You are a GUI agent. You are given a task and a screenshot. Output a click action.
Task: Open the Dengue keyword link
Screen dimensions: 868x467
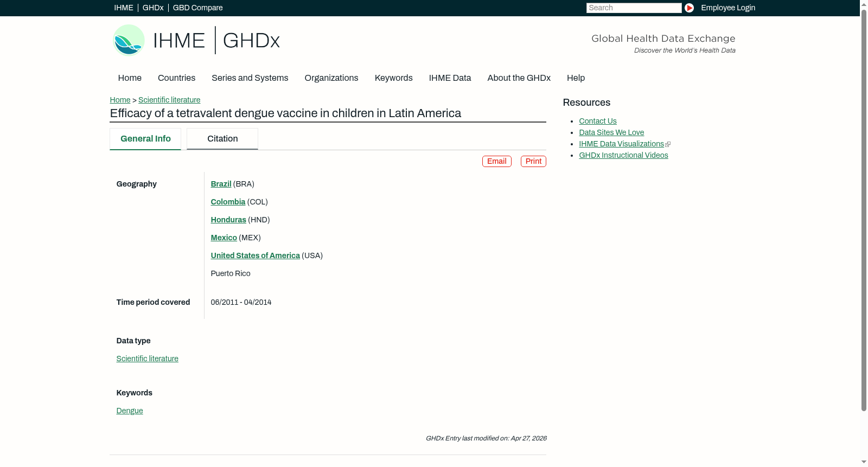click(x=130, y=411)
